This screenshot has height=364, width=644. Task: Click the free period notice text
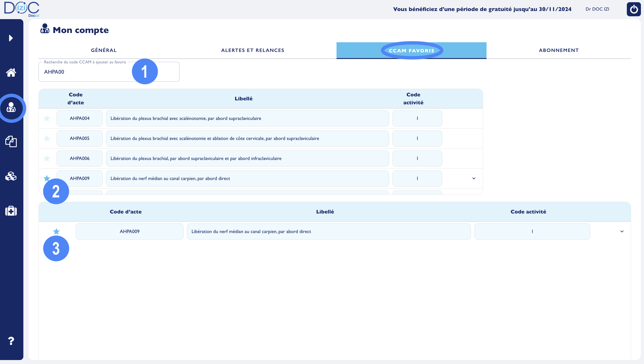(x=482, y=9)
